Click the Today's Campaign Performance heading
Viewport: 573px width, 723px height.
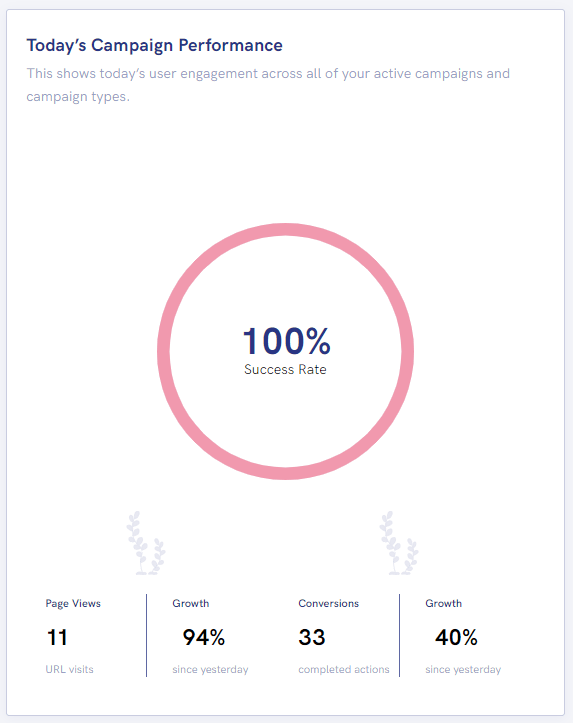pyautogui.click(x=154, y=45)
